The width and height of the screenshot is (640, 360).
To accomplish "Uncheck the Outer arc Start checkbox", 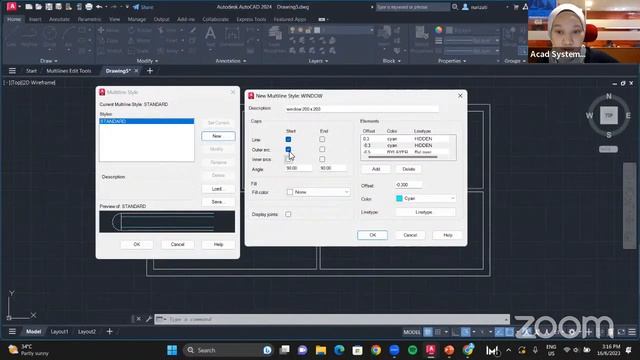I will 288,149.
